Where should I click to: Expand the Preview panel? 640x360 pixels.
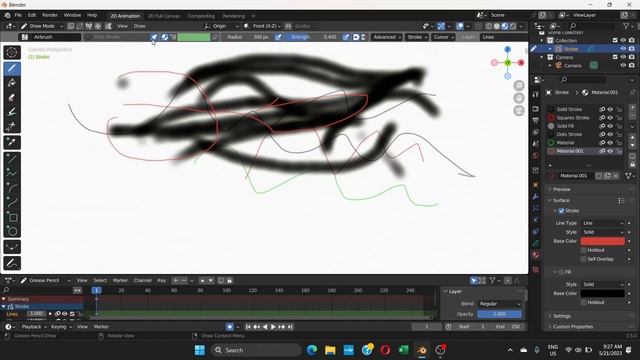[x=561, y=189]
